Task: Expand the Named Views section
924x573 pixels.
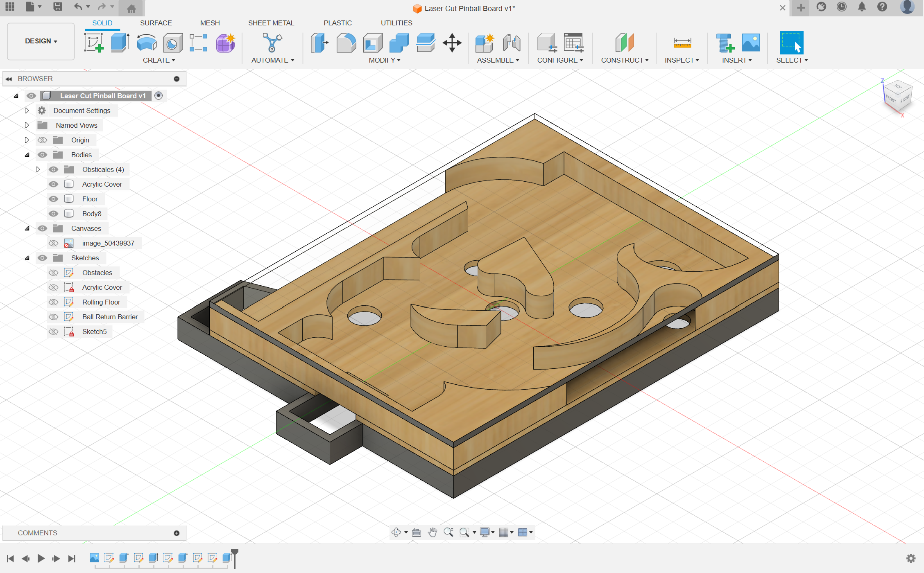Action: 27,125
